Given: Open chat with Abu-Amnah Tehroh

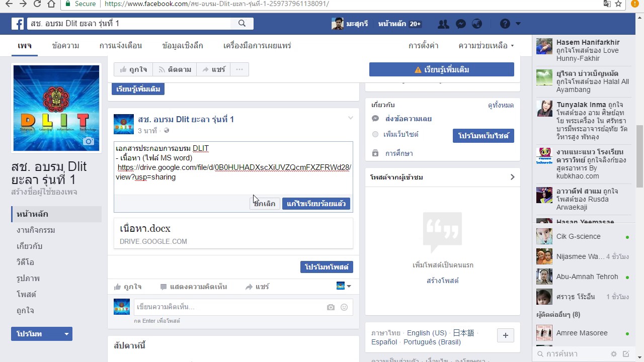Looking at the screenshot, I should [583, 277].
